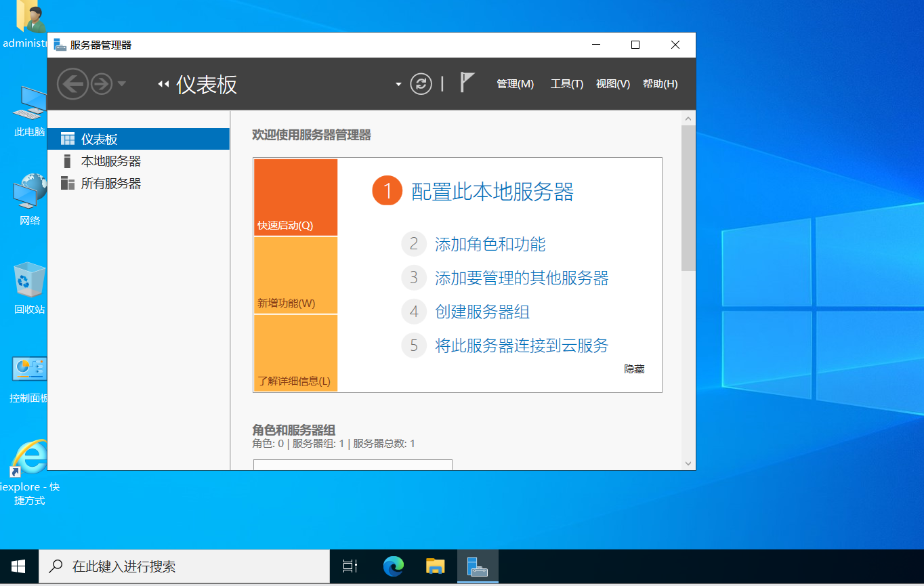
Task: Click the dropdown arrow beside the forward navigation button
Action: [122, 83]
